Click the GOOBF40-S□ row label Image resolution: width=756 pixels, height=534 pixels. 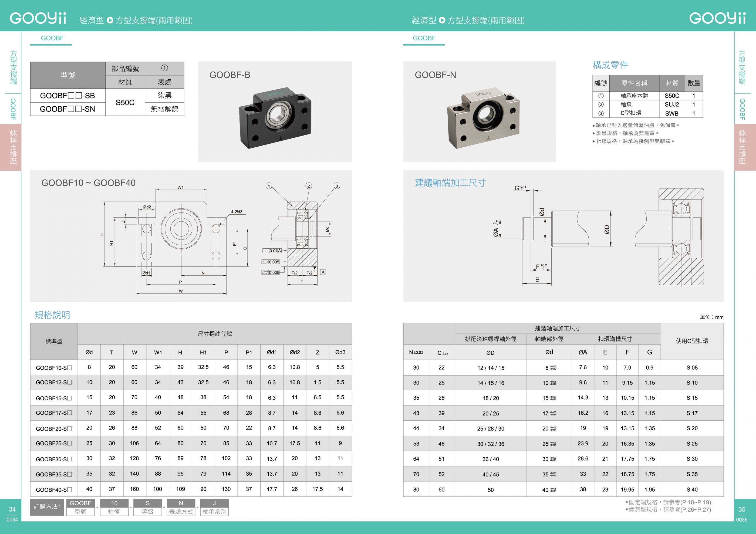click(54, 489)
